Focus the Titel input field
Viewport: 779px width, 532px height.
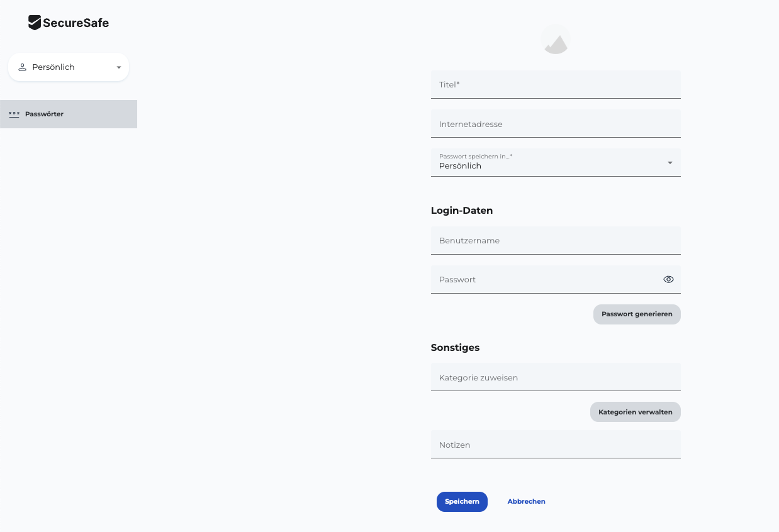(556, 84)
